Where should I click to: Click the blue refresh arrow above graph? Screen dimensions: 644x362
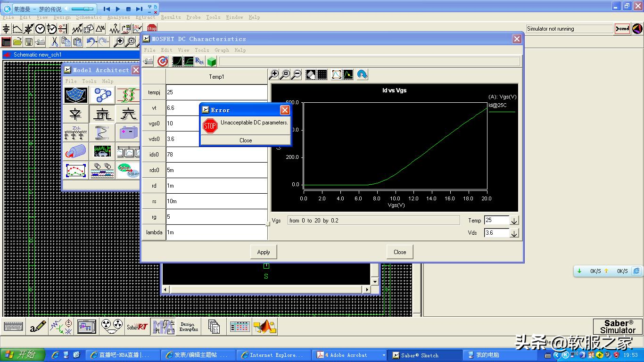point(362,74)
